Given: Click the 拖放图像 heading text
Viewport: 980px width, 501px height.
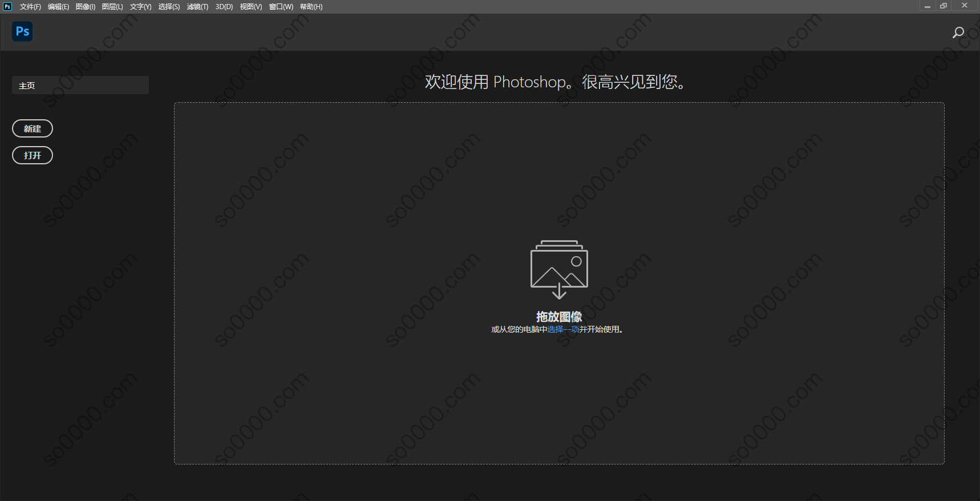Looking at the screenshot, I should coord(559,317).
